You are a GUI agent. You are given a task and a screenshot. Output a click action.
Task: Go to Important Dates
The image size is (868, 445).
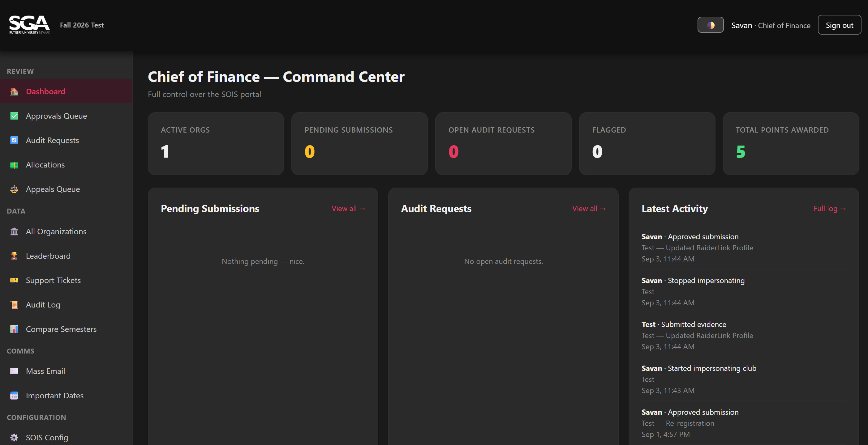coord(67,396)
